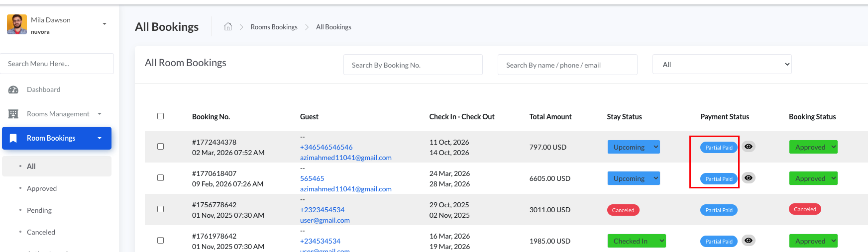868x252 pixels.
Task: Click the Room Bookings bookmark icon
Action: [x=13, y=138]
